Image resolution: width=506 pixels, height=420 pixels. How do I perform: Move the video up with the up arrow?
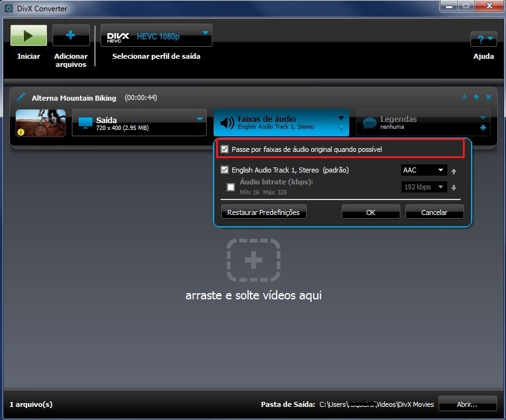pyautogui.click(x=476, y=97)
